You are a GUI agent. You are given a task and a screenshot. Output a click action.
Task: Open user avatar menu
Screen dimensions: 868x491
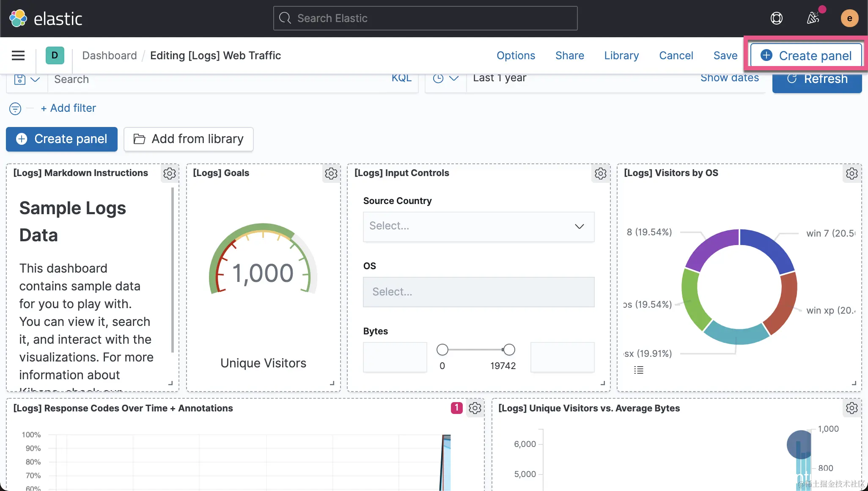point(849,18)
